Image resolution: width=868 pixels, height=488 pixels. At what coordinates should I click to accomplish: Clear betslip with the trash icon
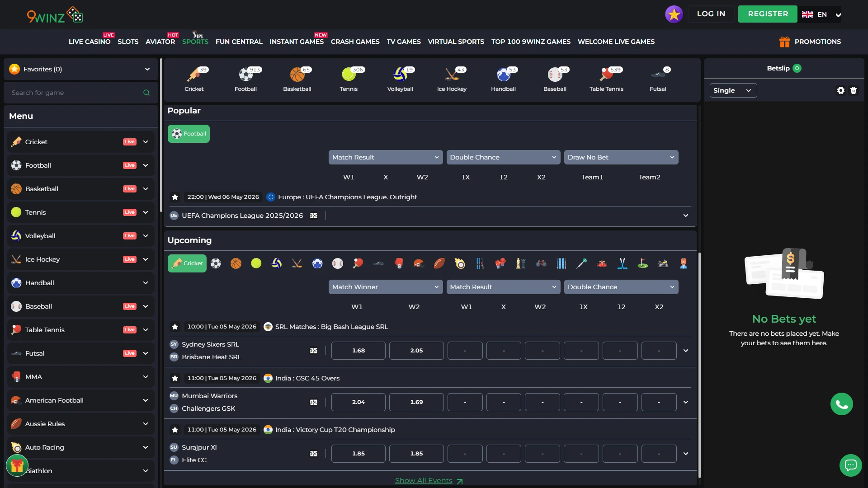[x=854, y=90]
